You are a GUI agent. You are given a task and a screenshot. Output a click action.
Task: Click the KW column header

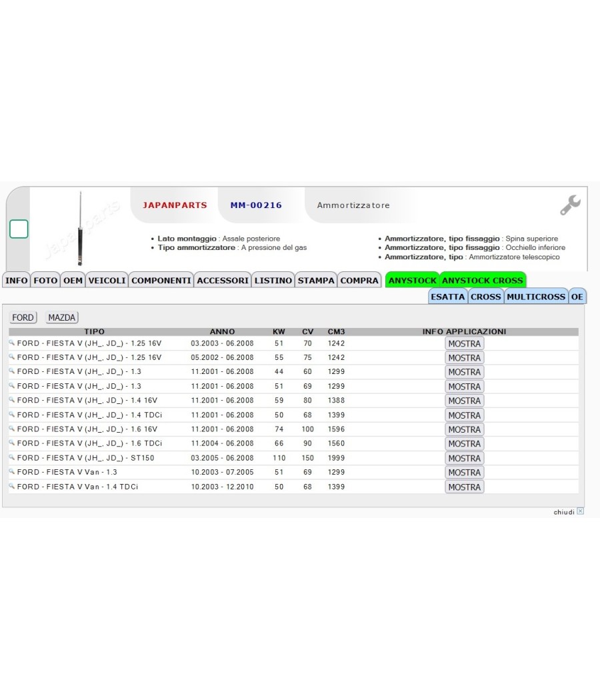279,332
